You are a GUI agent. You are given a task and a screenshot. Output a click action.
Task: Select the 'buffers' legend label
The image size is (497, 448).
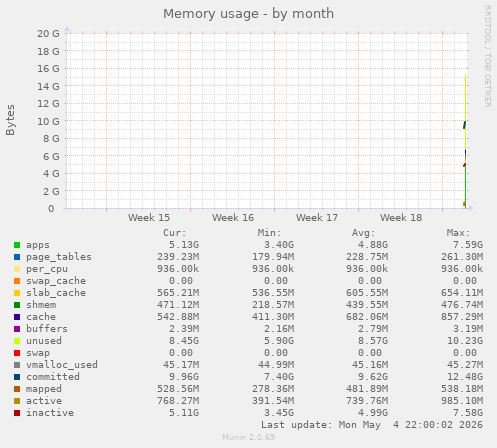(47, 329)
